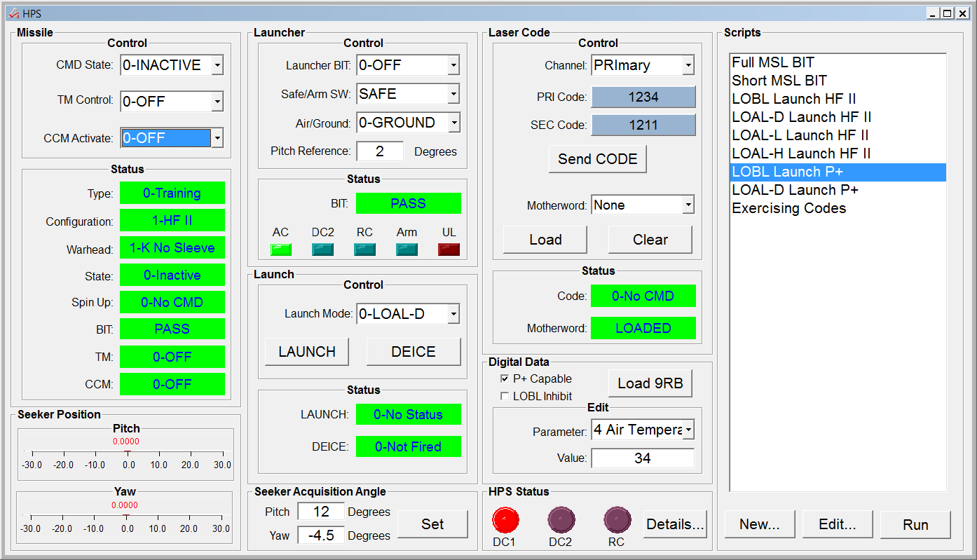Open the digital data Parameter dropdown
Viewport: 977px width, 560px height.
tap(688, 430)
